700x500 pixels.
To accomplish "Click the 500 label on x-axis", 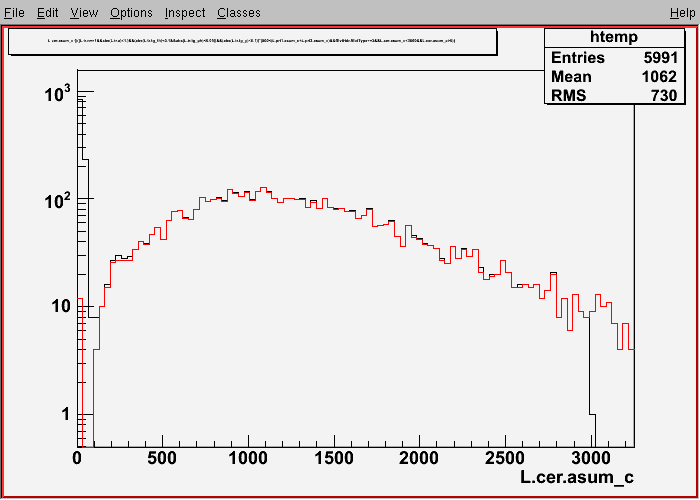I will click(162, 458).
